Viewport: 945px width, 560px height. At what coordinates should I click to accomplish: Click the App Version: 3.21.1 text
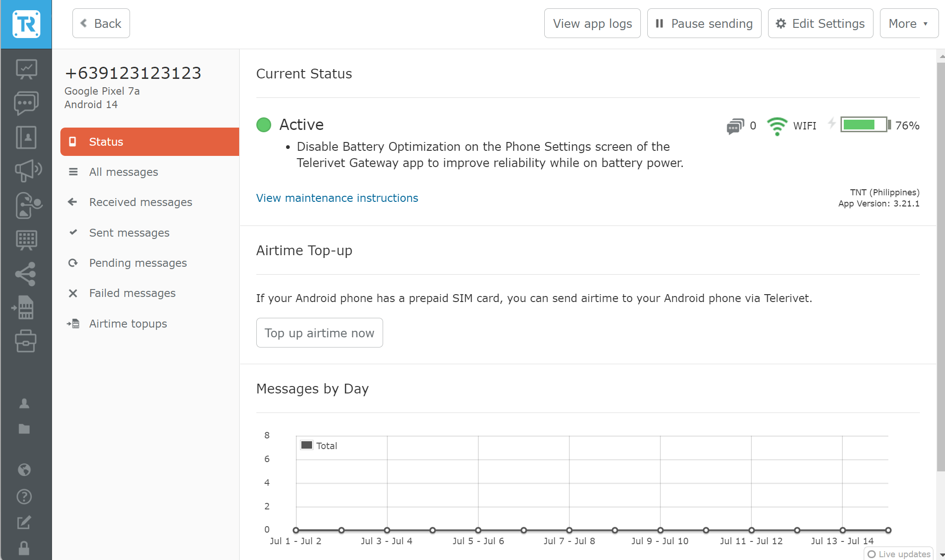coord(879,203)
